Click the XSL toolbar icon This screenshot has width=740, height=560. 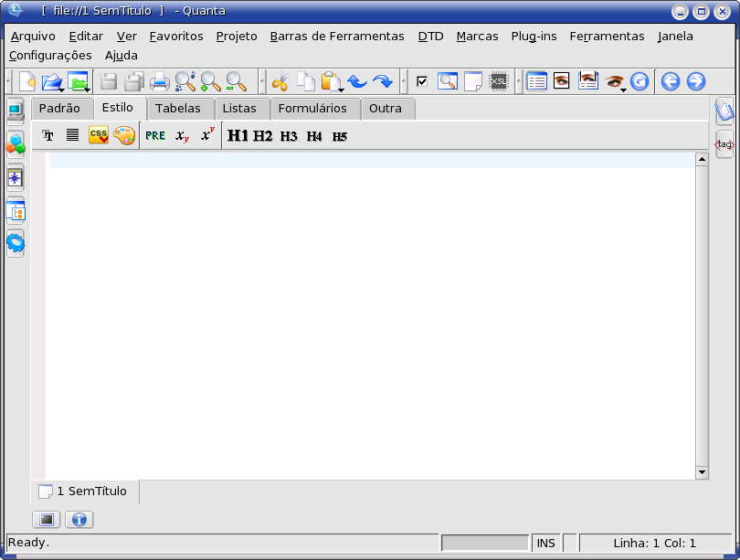tap(499, 81)
